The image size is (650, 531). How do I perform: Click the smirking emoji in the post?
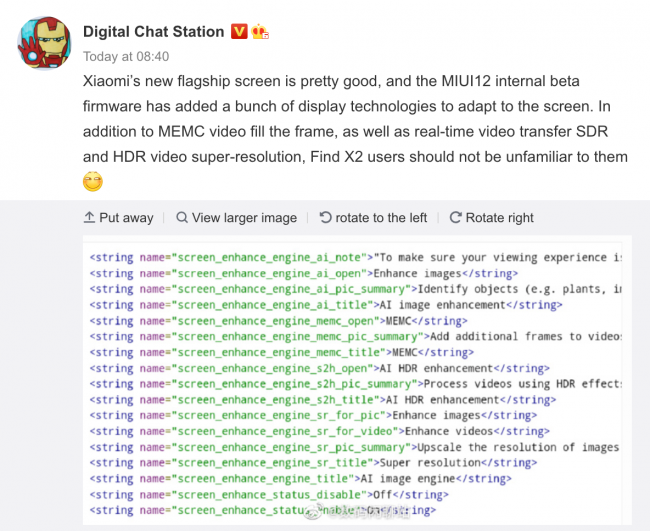[x=92, y=182]
